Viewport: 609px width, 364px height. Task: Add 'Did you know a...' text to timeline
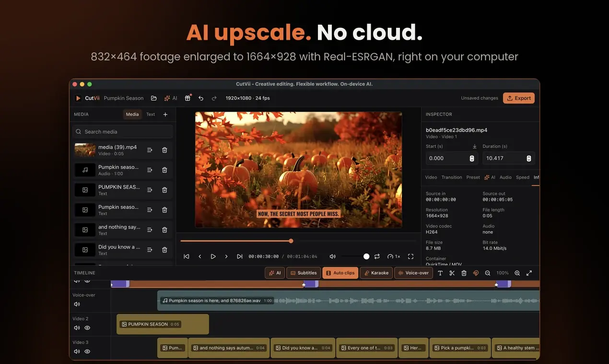point(150,250)
